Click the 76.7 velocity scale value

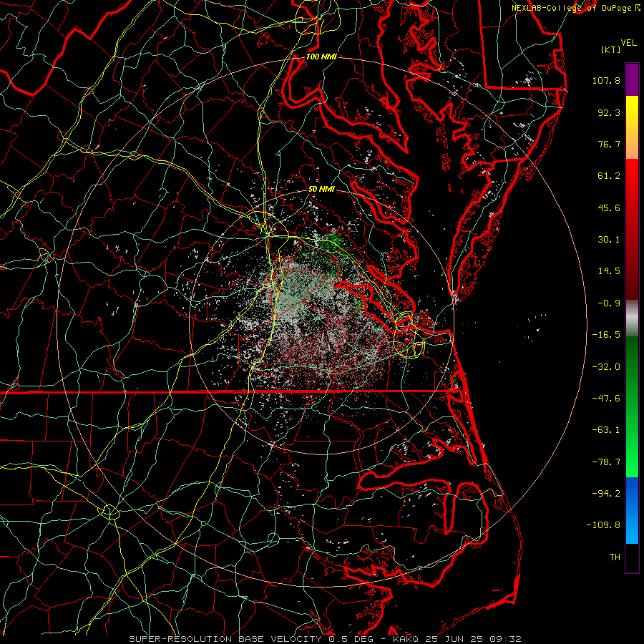(x=609, y=144)
